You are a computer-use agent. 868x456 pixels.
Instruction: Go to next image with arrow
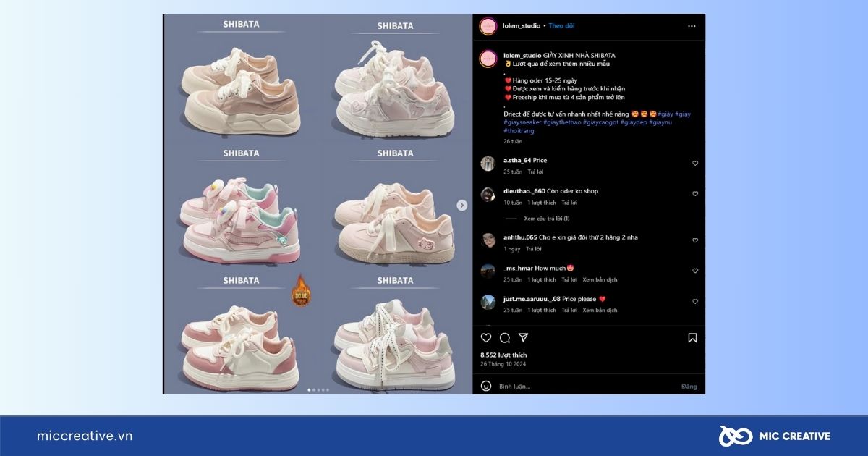[461, 206]
